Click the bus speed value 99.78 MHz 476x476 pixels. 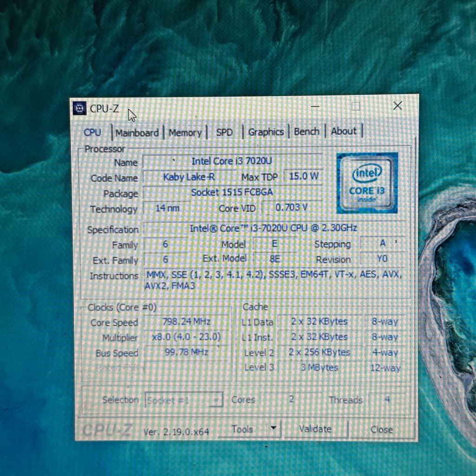click(186, 352)
